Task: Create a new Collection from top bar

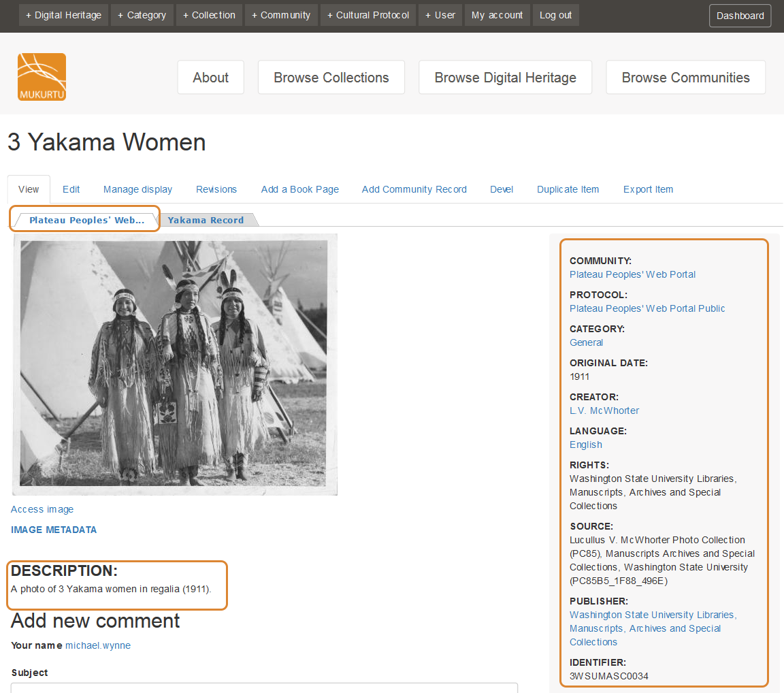Action: tap(209, 15)
